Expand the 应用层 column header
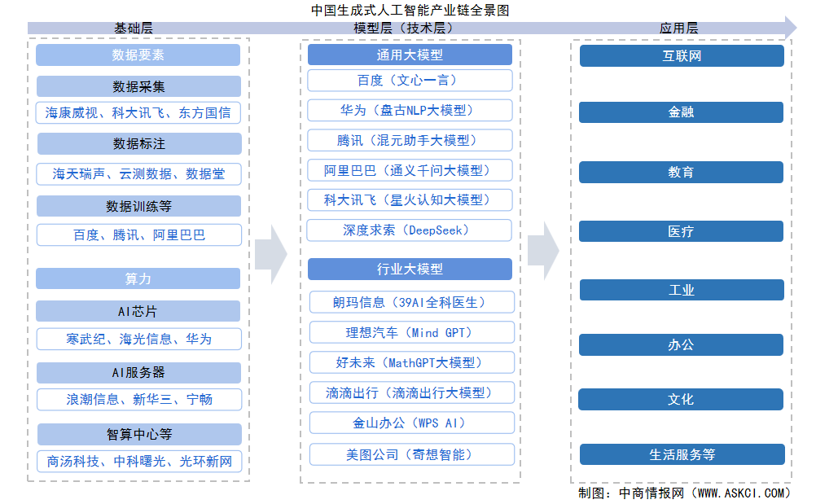 [684, 25]
